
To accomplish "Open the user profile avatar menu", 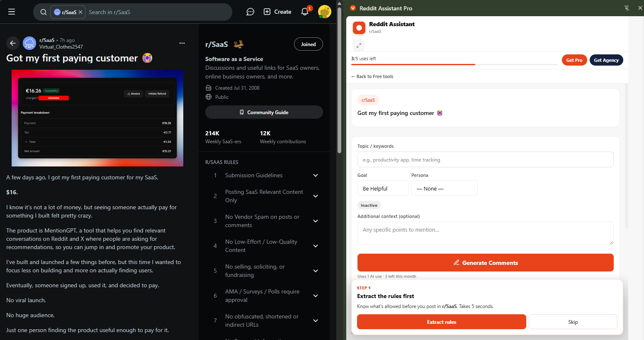I will 324,12.
